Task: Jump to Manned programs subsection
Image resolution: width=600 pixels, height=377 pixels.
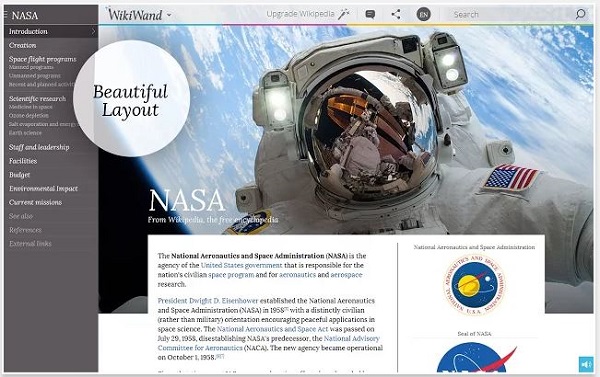Action: click(31, 67)
